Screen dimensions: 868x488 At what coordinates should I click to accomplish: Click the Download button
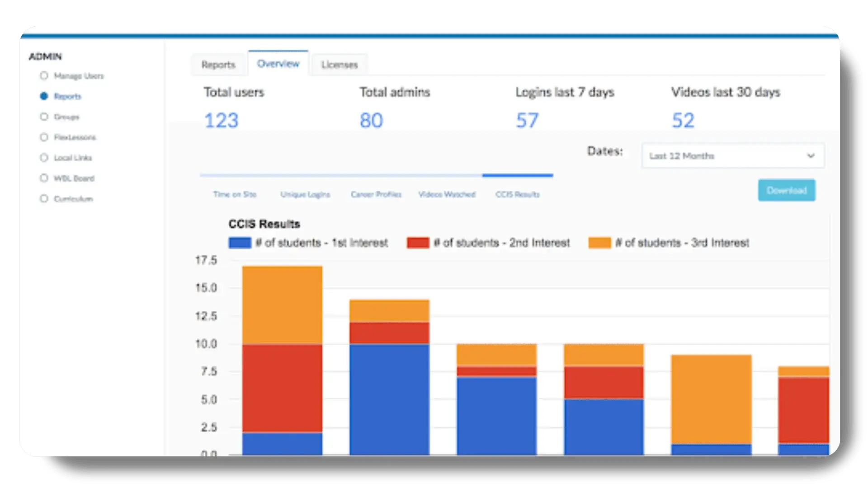[787, 190]
